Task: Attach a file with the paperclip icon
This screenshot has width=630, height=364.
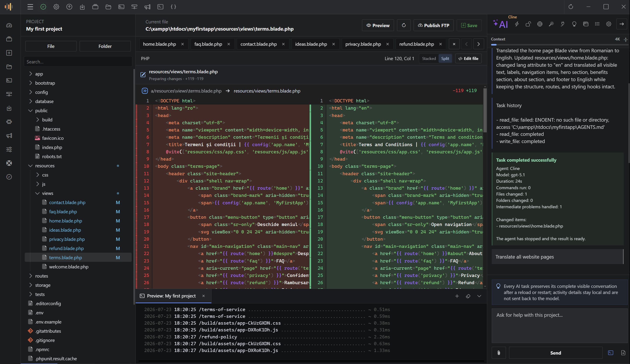Action: [x=499, y=353]
